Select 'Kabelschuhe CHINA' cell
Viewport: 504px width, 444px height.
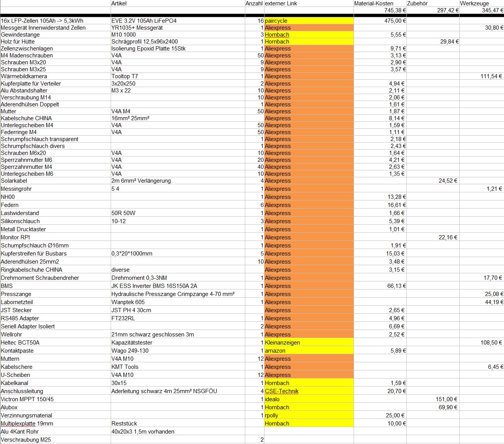click(x=56, y=118)
